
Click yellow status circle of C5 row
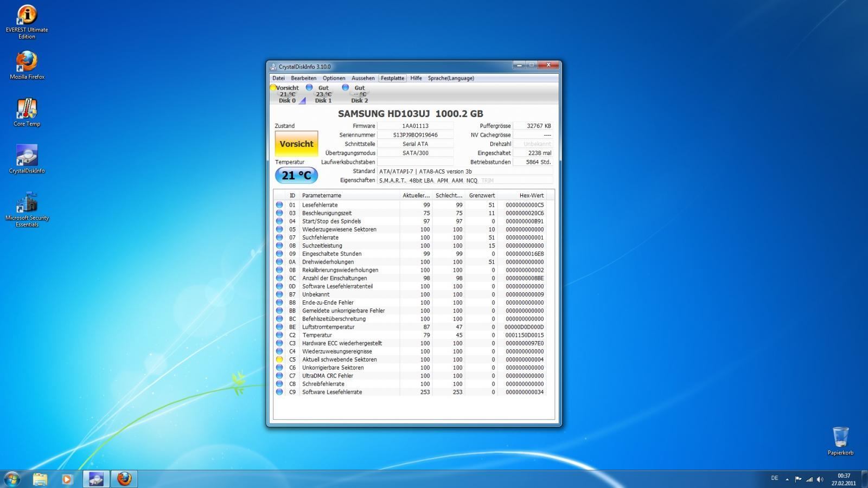pos(279,359)
